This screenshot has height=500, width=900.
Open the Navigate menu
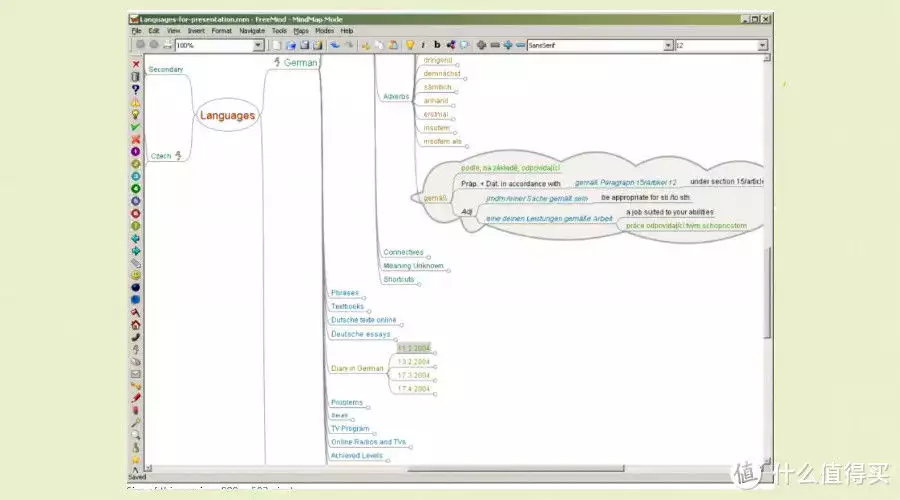(x=252, y=31)
